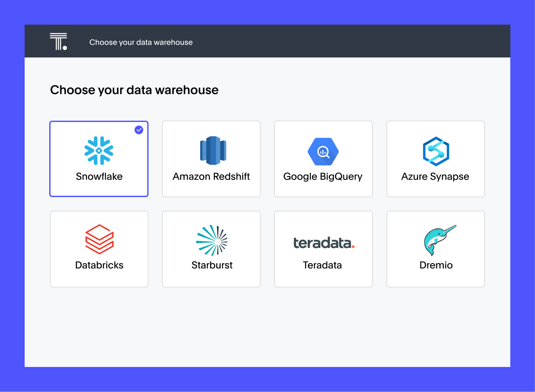
Task: Click the Snowflake snowflake logo icon
Action: (x=99, y=151)
